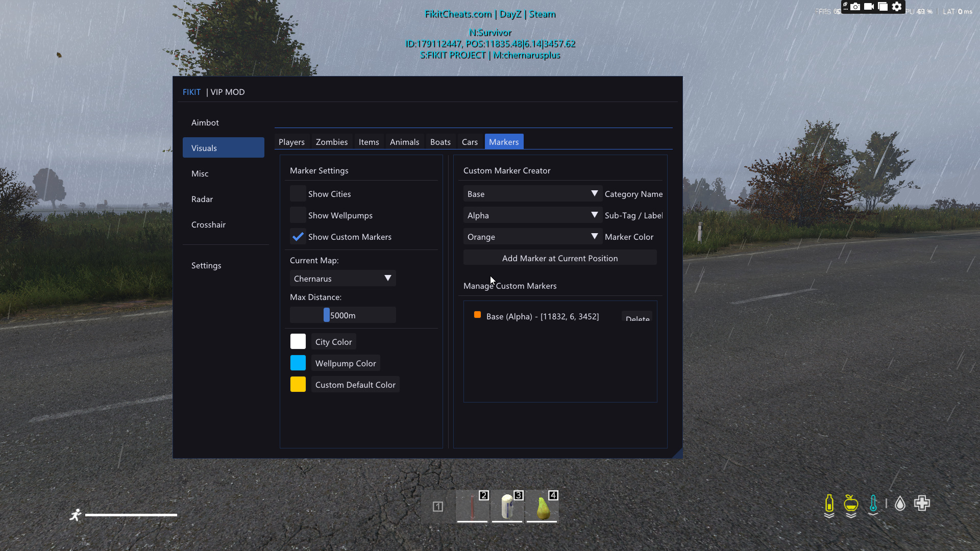Click the S:FIKIT PROJECT | M:chernarusplus line
Screen dimensions: 980x551
490,55
